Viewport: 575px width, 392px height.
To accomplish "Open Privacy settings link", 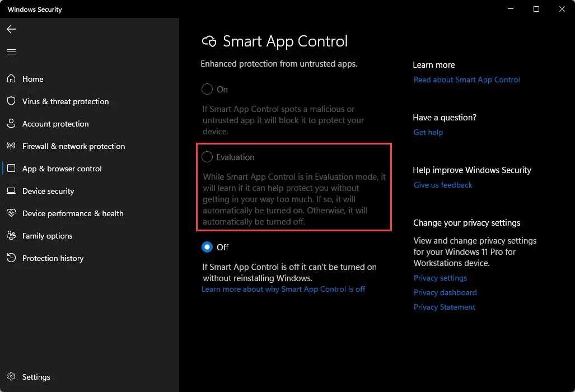I will coord(440,278).
